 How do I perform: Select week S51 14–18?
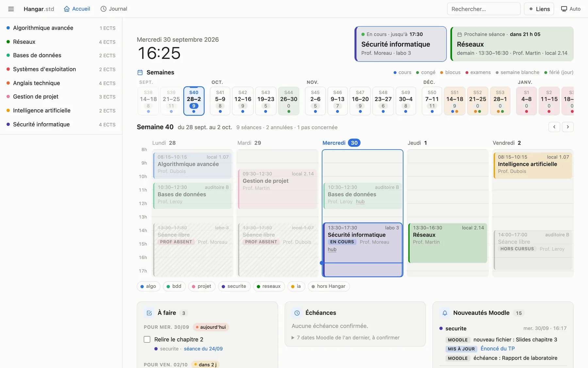(x=454, y=101)
